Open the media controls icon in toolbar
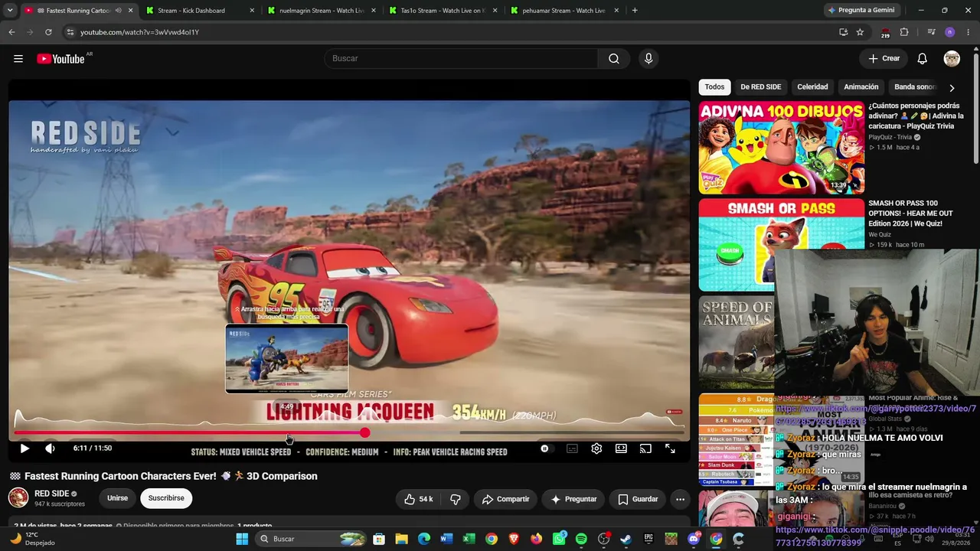The height and width of the screenshot is (551, 980). pos(931,32)
